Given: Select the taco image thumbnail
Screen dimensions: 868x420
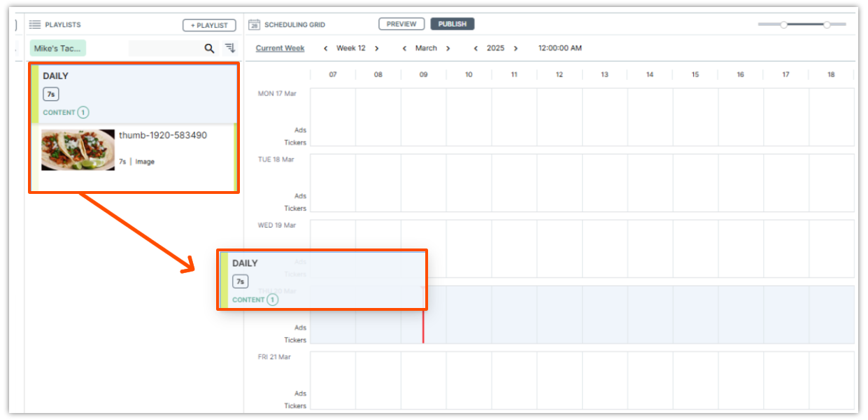Looking at the screenshot, I should [78, 150].
